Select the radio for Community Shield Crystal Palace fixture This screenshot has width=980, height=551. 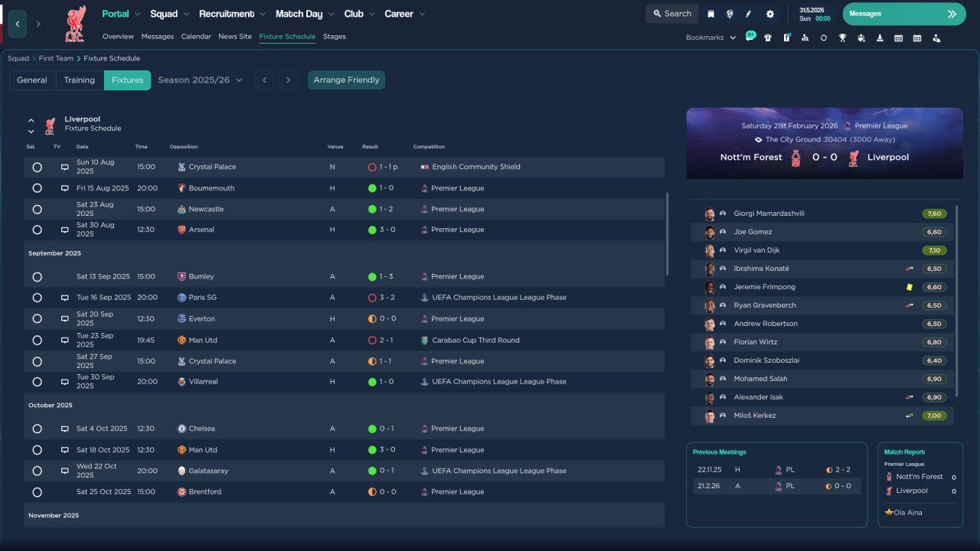38,167
